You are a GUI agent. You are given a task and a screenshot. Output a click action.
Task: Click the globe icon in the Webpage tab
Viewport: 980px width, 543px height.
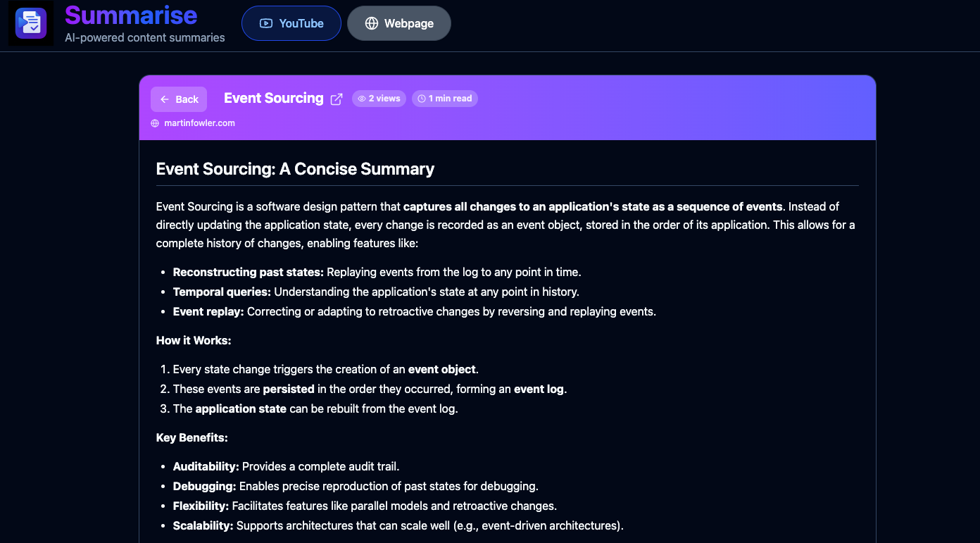372,23
